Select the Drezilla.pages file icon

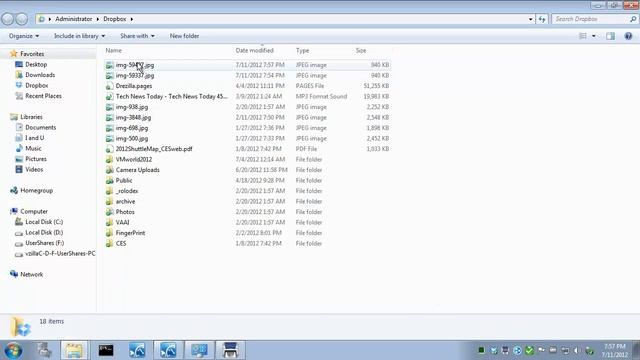pyautogui.click(x=109, y=86)
